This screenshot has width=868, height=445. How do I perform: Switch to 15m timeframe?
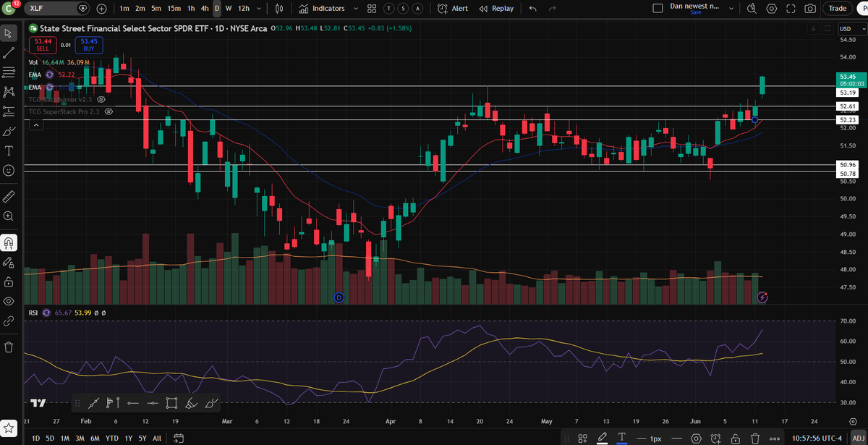coord(174,9)
